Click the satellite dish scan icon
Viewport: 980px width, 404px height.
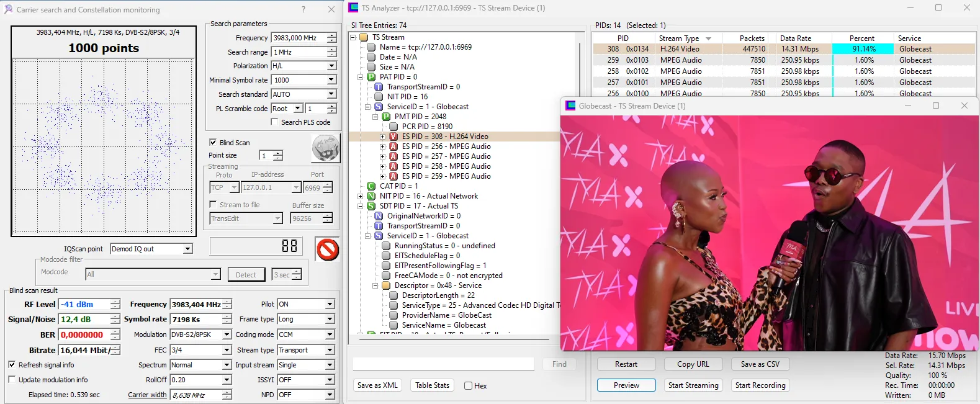[325, 149]
